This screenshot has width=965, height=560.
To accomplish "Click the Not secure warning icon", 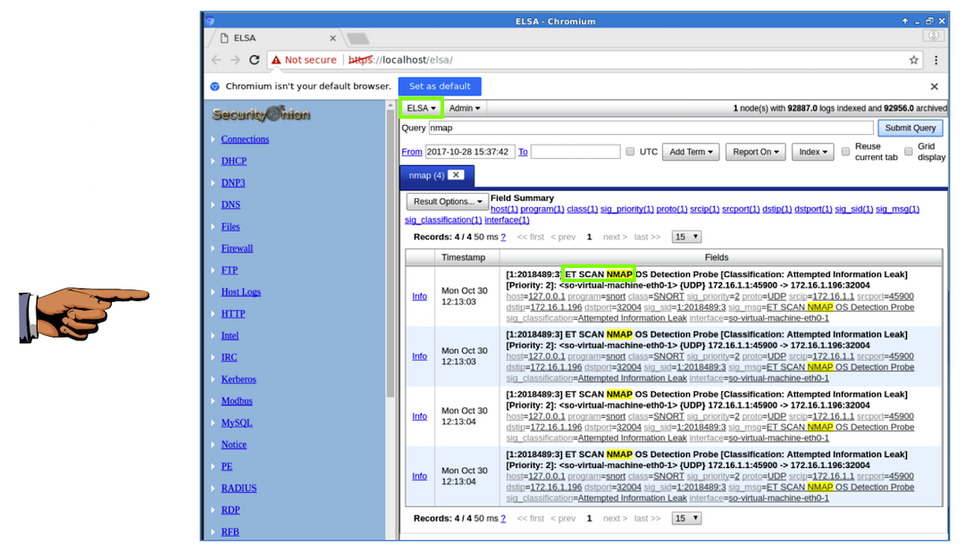I will tap(276, 60).
